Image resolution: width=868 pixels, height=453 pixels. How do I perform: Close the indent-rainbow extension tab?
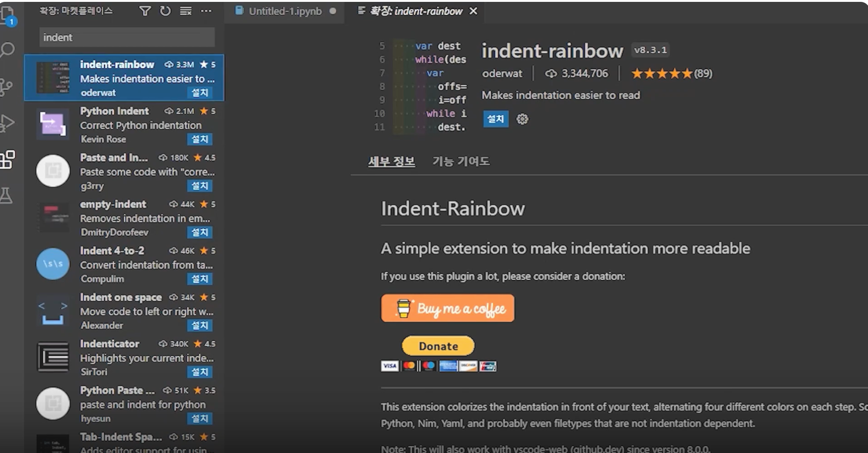click(x=474, y=11)
